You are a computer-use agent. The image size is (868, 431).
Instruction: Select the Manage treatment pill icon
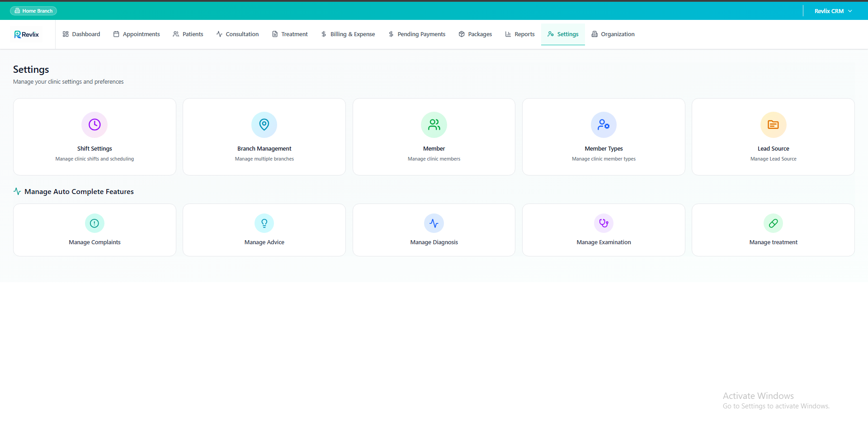tap(773, 223)
